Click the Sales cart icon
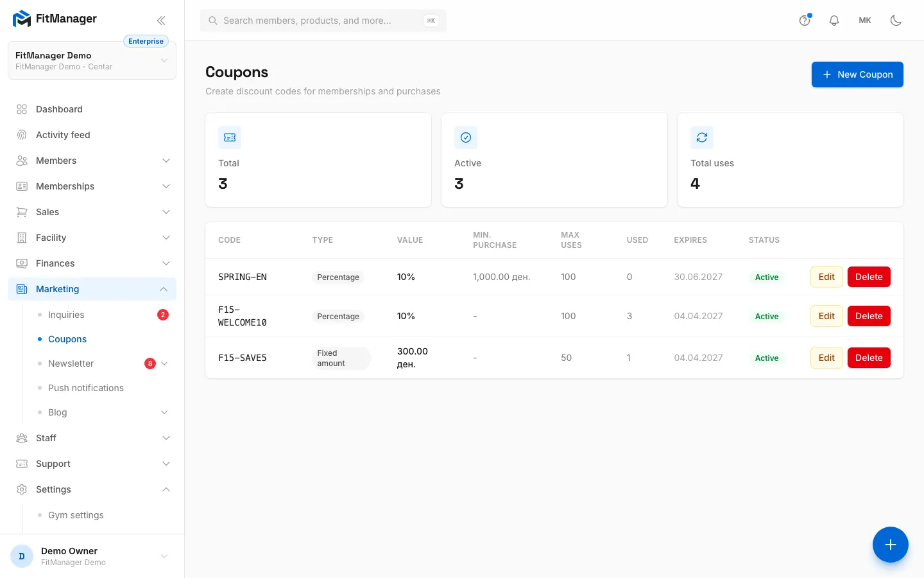This screenshot has height=578, width=924. [x=22, y=212]
